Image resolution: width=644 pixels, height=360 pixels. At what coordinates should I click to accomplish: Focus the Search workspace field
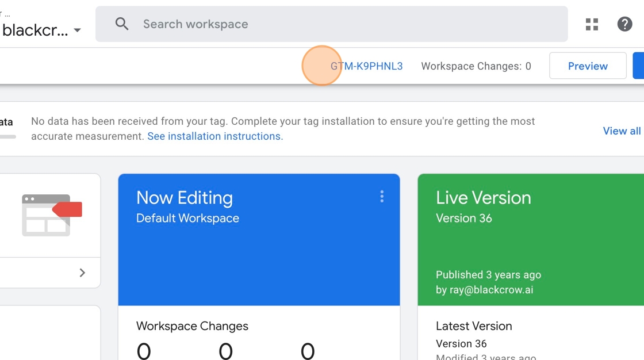tap(345, 24)
